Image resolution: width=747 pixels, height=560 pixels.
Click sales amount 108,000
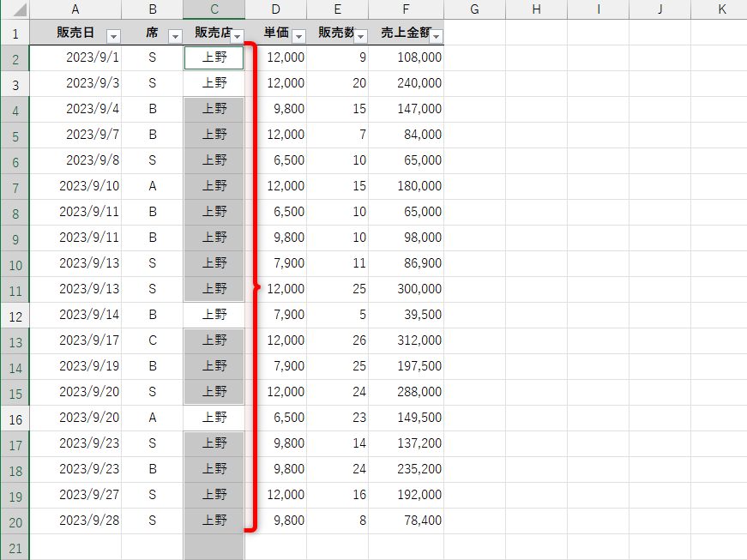[406, 57]
